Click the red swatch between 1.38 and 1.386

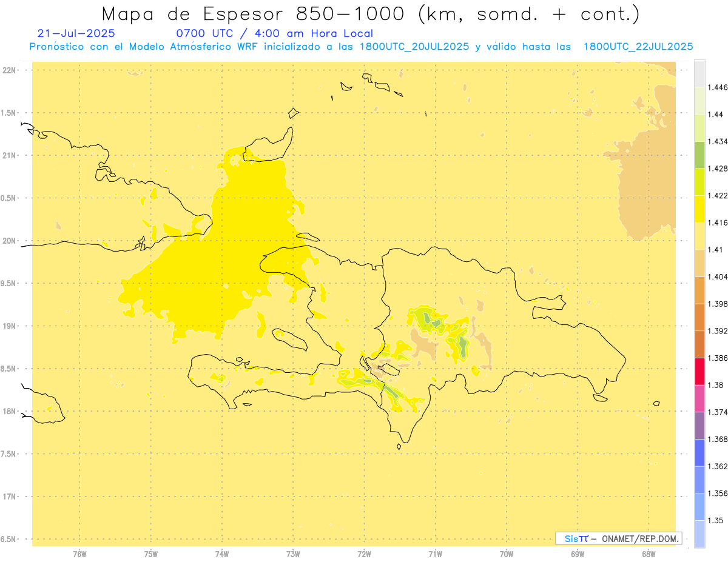(699, 371)
